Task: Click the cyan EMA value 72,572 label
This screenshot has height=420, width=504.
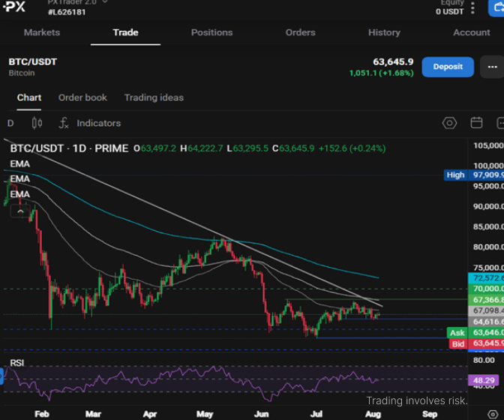Action: (x=486, y=278)
